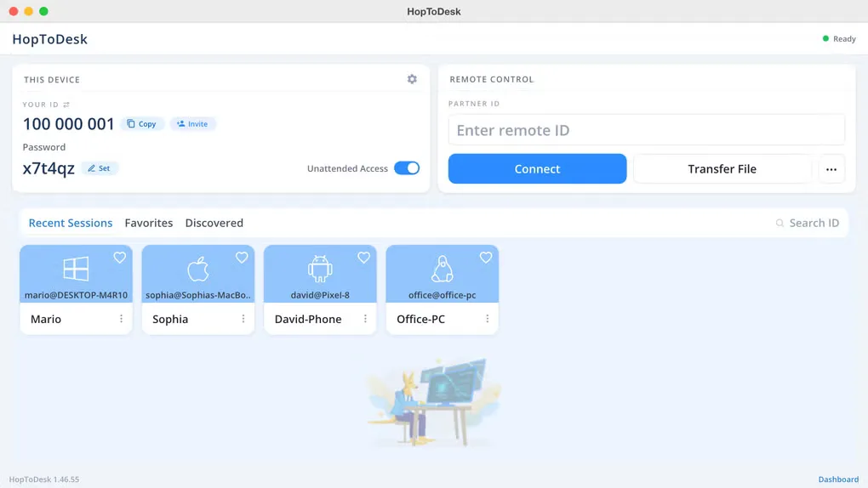Favorite the Sophia session heart
This screenshot has height=488, width=868.
click(242, 258)
